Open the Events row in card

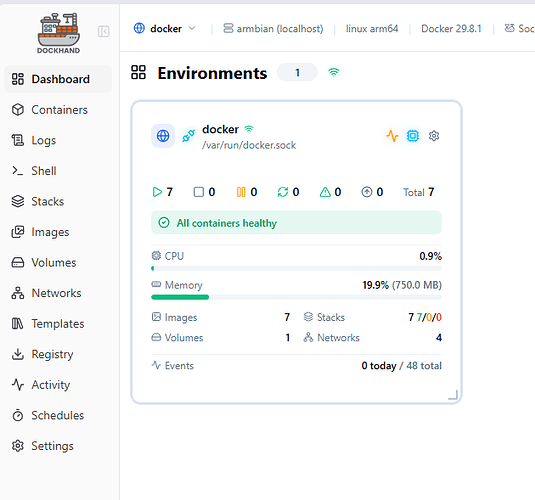click(x=296, y=366)
